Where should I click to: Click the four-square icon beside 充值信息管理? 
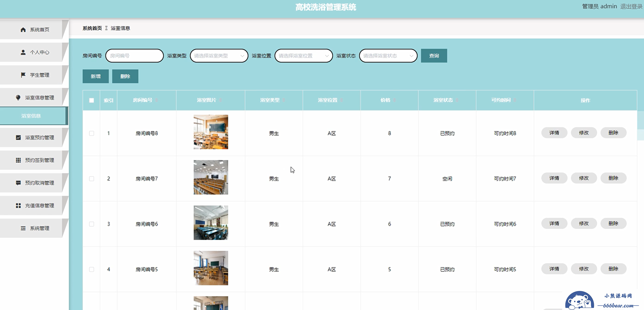point(18,206)
